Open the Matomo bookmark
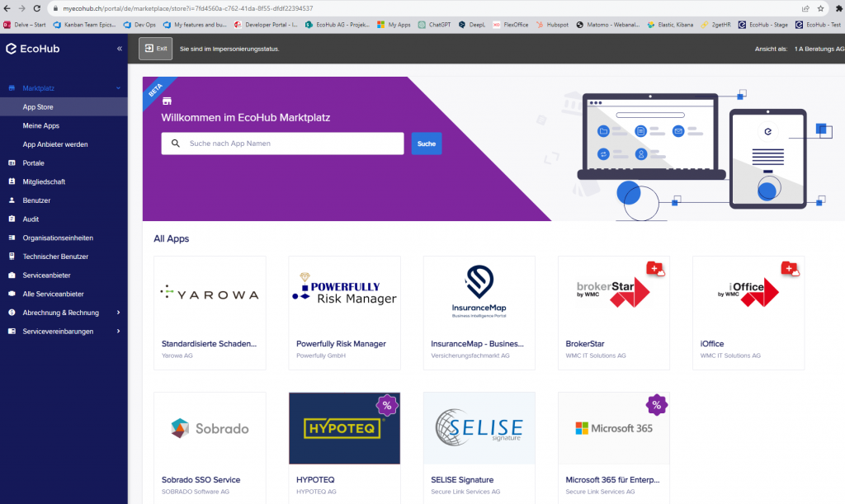 [x=608, y=25]
